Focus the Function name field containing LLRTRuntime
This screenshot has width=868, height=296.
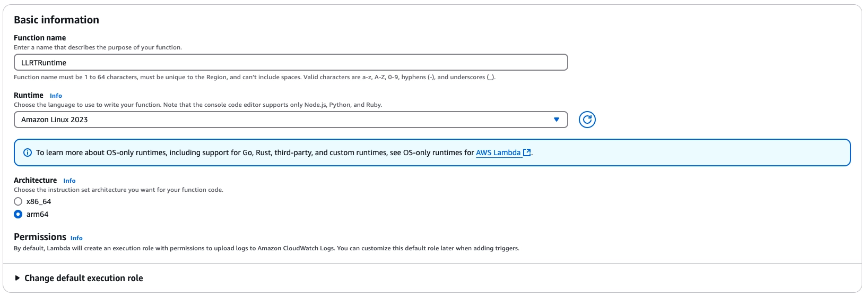pos(290,63)
